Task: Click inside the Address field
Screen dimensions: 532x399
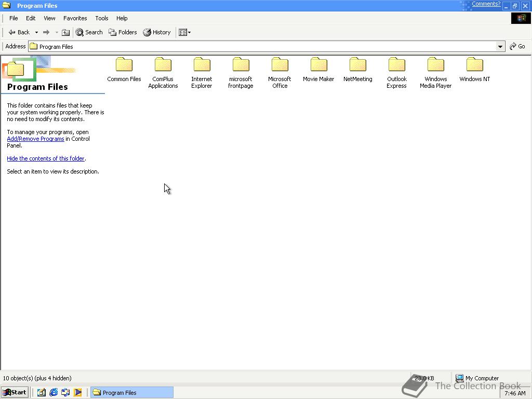Action: tap(262, 46)
